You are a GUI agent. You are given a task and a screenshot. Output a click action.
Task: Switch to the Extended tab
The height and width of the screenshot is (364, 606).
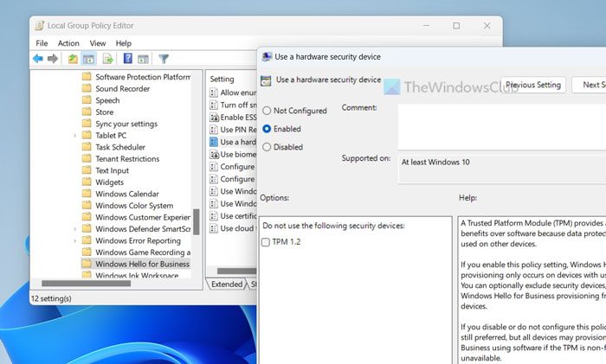(x=227, y=284)
